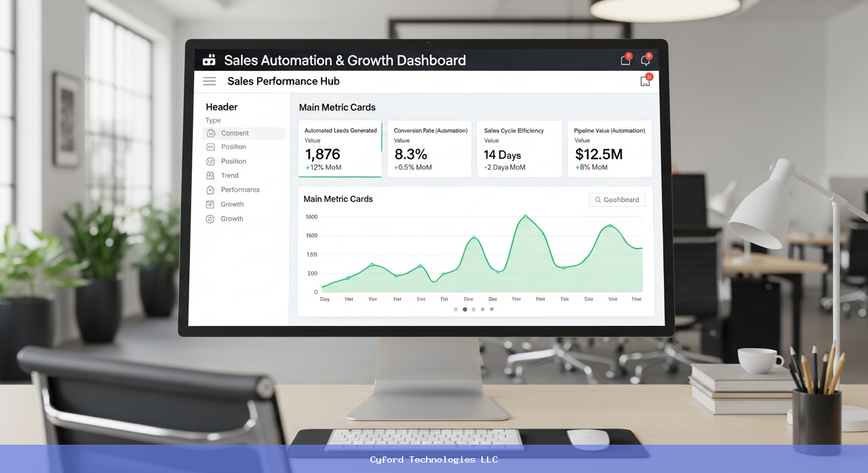Click the highest peak data point on chart

(x=525, y=216)
